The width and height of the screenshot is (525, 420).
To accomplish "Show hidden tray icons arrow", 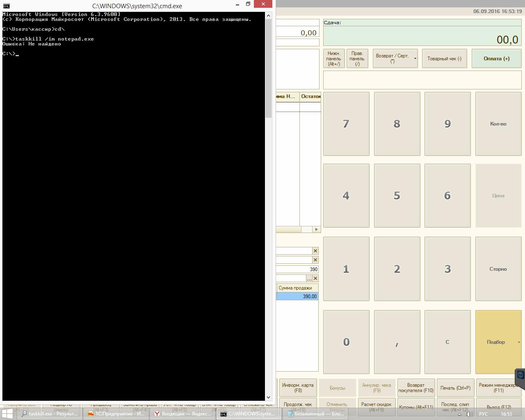I will click(459, 414).
